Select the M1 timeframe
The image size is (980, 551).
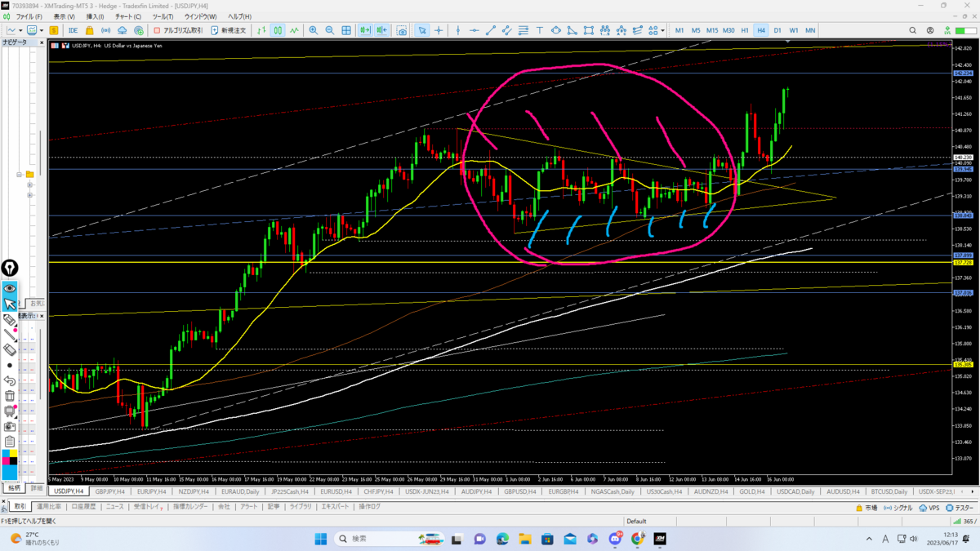click(x=679, y=30)
